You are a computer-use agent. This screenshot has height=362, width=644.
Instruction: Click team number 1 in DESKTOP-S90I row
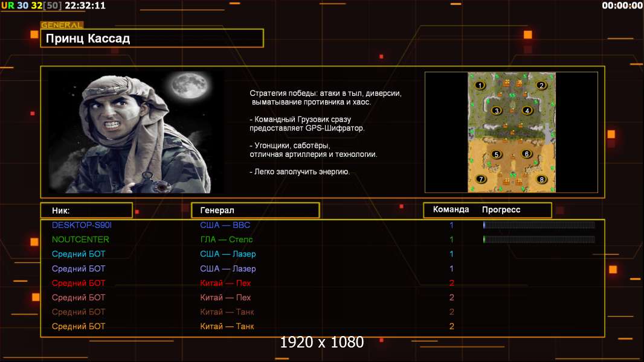tap(451, 225)
